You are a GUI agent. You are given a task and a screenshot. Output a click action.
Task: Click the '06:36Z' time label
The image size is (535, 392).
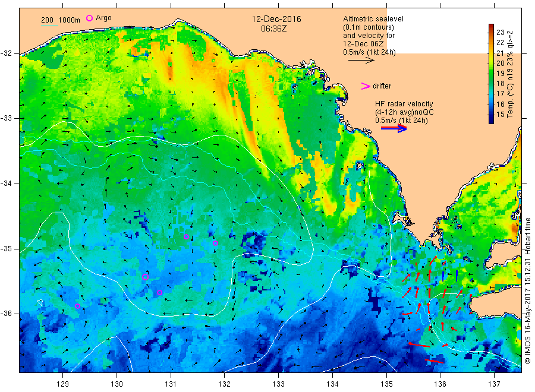click(x=273, y=29)
